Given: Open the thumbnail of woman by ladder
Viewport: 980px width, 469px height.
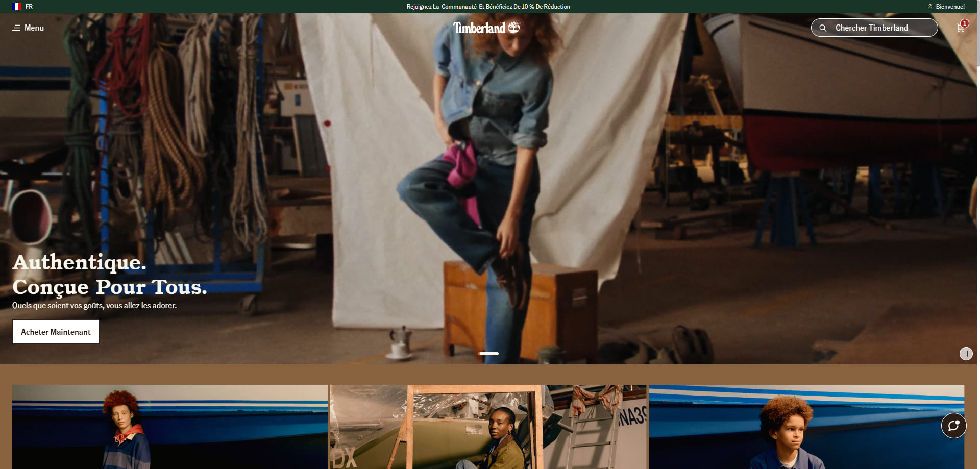Looking at the screenshot, I should (488, 427).
